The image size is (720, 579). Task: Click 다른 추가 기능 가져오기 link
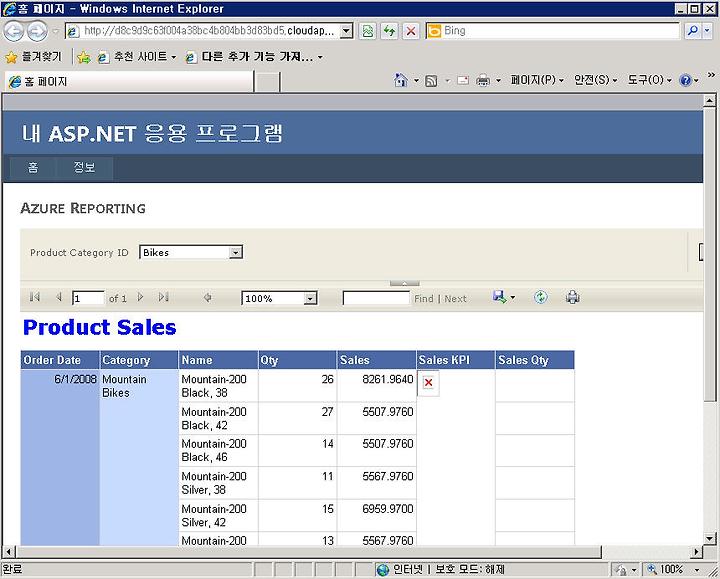coord(254,57)
